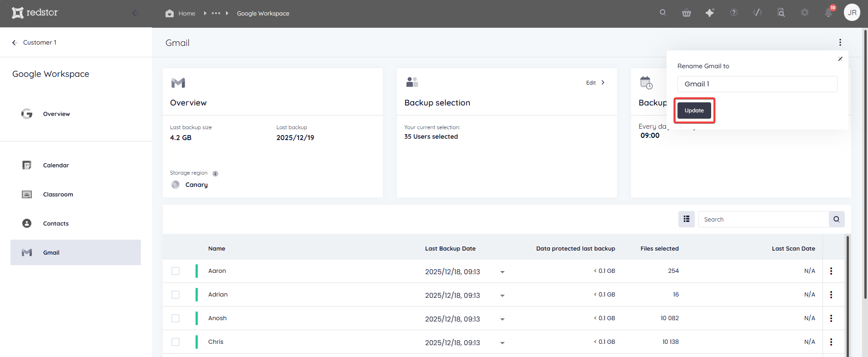Click the Update button
The height and width of the screenshot is (357, 868).
(694, 111)
